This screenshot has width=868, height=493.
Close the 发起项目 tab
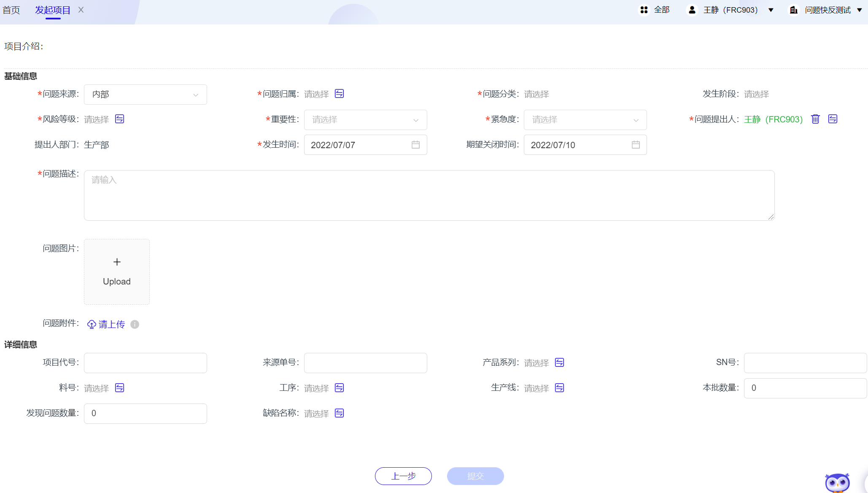[81, 10]
